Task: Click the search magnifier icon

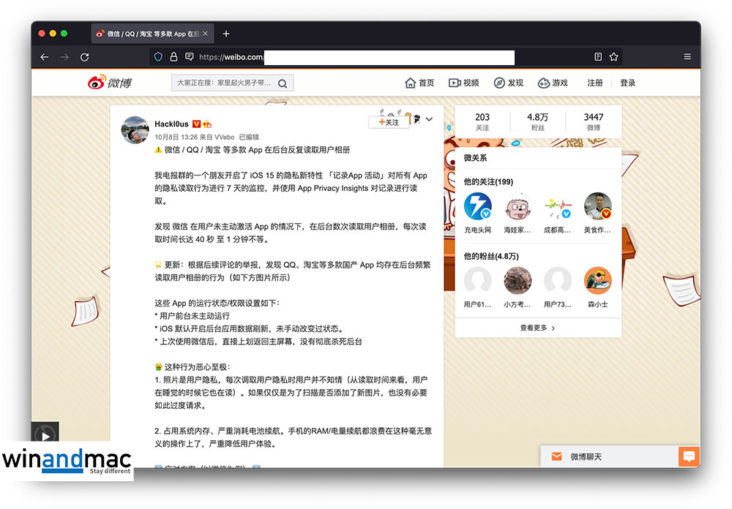Action: 283,84
